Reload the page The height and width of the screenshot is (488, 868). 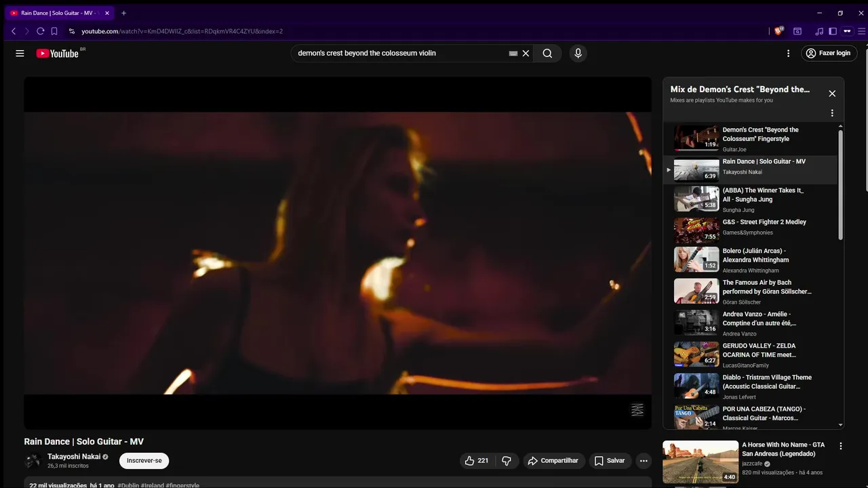click(41, 31)
